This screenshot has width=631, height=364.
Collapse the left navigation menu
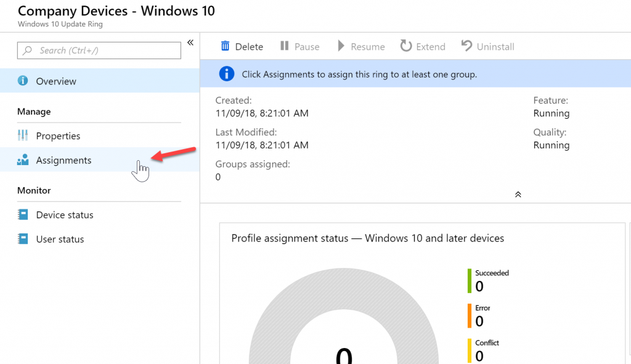(190, 42)
